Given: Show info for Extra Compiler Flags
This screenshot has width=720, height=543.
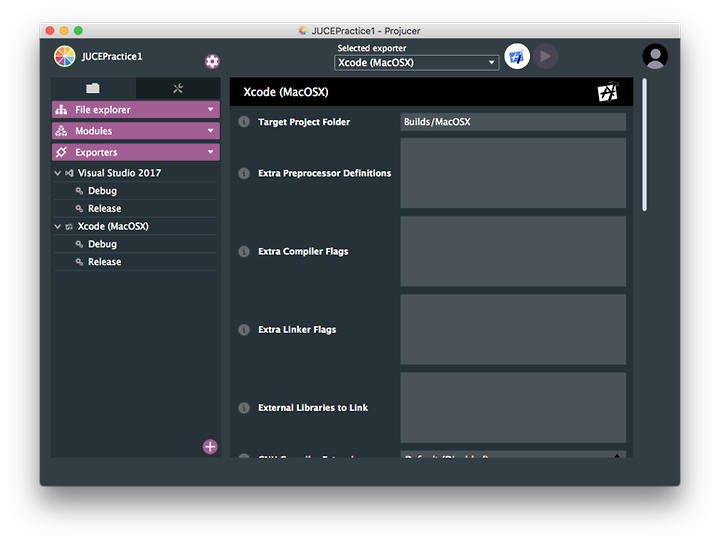Looking at the screenshot, I should 244,252.
